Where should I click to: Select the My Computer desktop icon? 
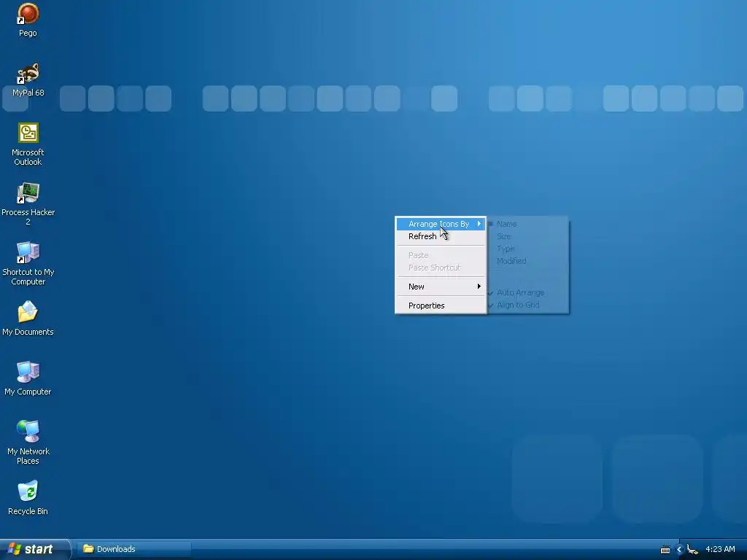coord(28,372)
